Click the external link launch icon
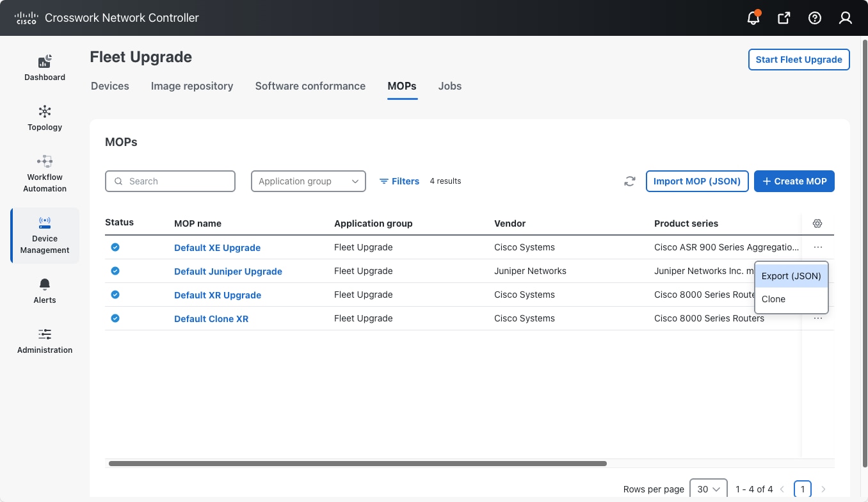868x502 pixels. (784, 18)
